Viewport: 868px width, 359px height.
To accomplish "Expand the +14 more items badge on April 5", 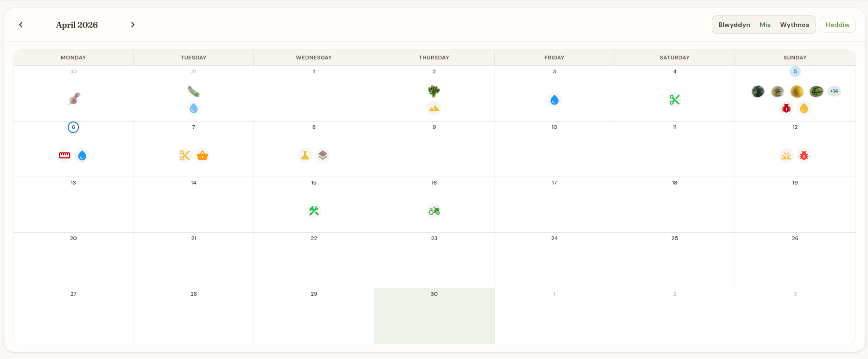I will coord(834,91).
